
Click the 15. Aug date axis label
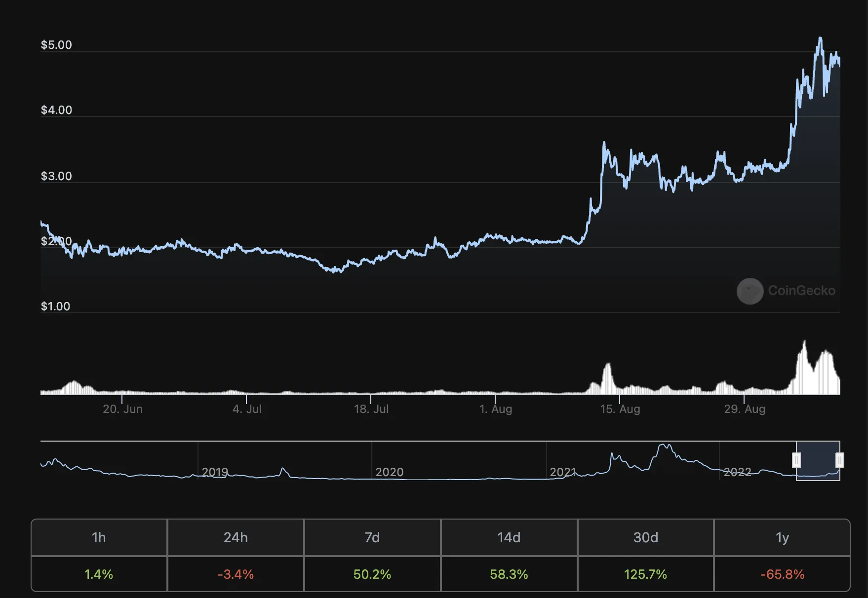[620, 409]
